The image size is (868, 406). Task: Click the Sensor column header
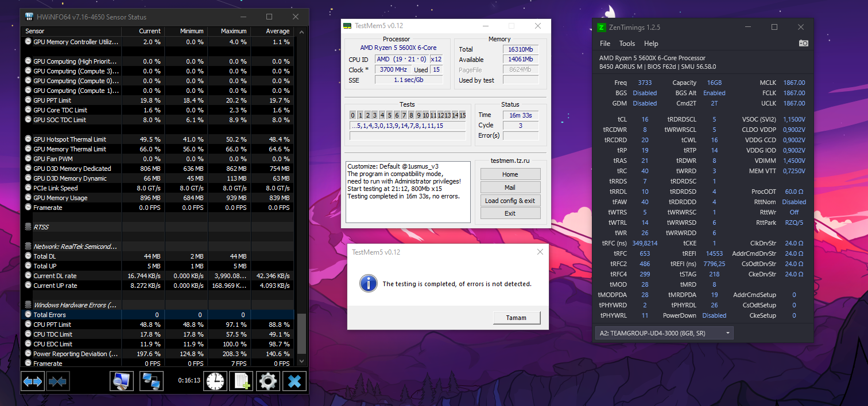[72, 31]
